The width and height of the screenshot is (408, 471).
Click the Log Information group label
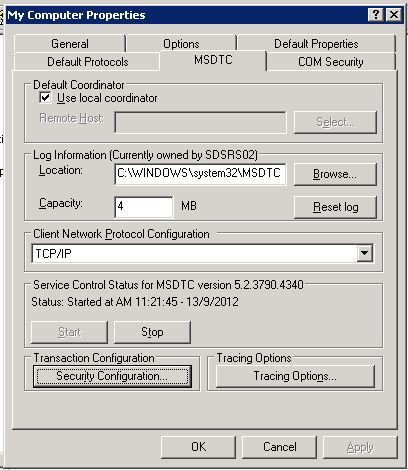(x=145, y=155)
